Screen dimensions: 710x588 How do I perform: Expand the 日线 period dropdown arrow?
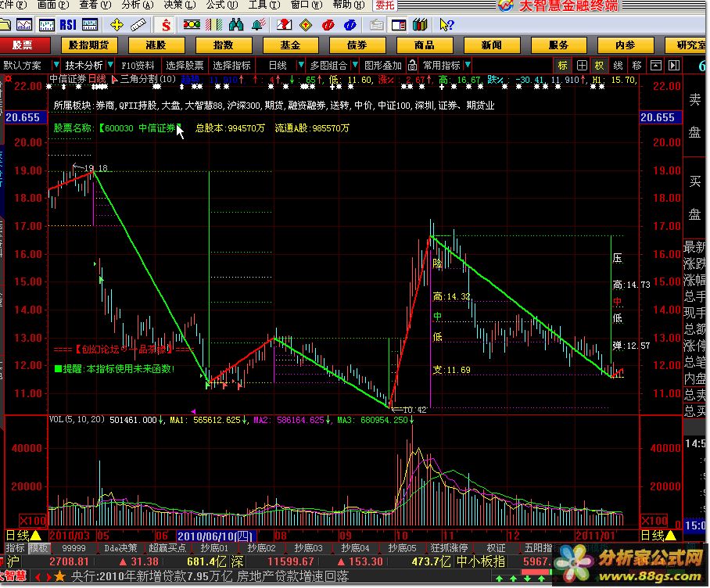click(300, 65)
